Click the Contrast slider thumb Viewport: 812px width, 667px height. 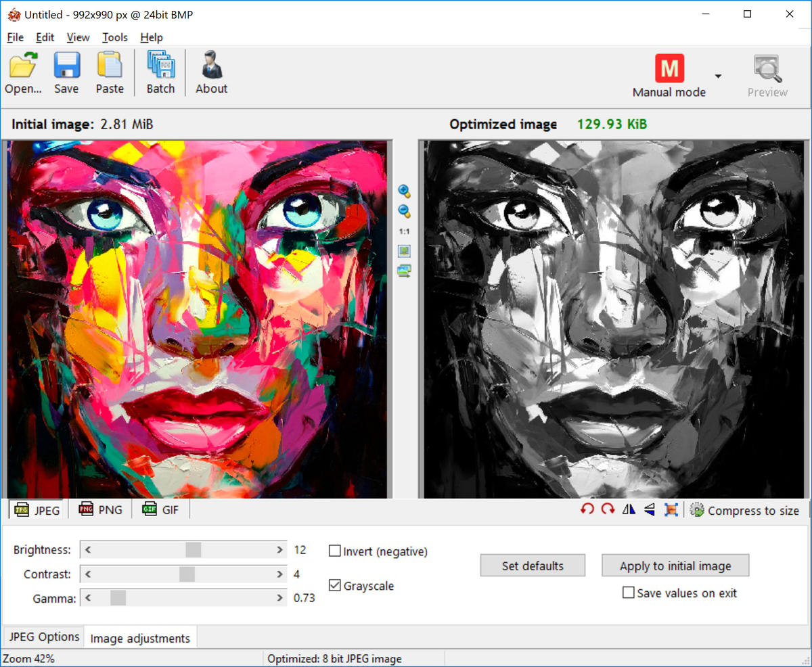pos(187,574)
